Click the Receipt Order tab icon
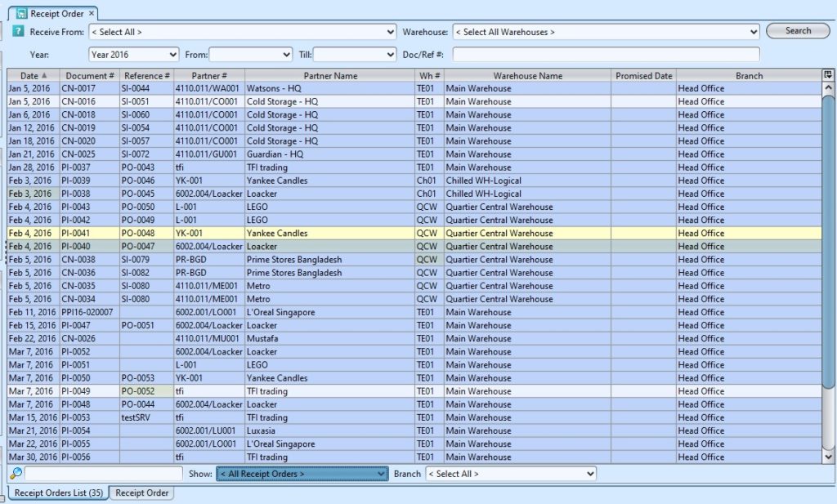Screen dimensions: 837x504 pos(21,13)
